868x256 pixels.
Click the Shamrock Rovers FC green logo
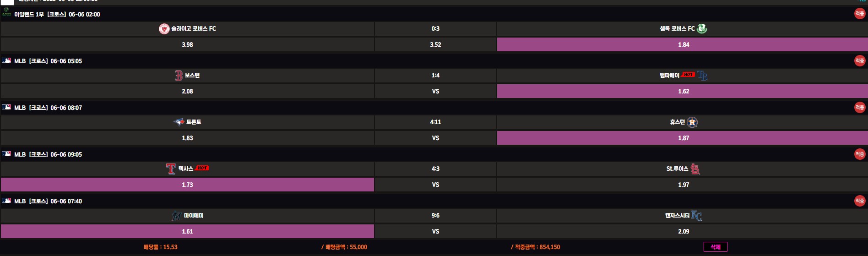coord(701,29)
